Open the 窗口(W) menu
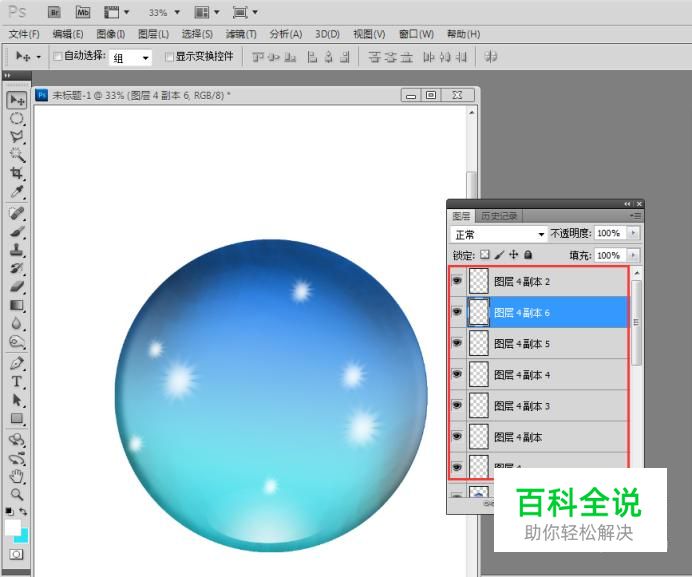This screenshot has height=577, width=692. pyautogui.click(x=416, y=34)
